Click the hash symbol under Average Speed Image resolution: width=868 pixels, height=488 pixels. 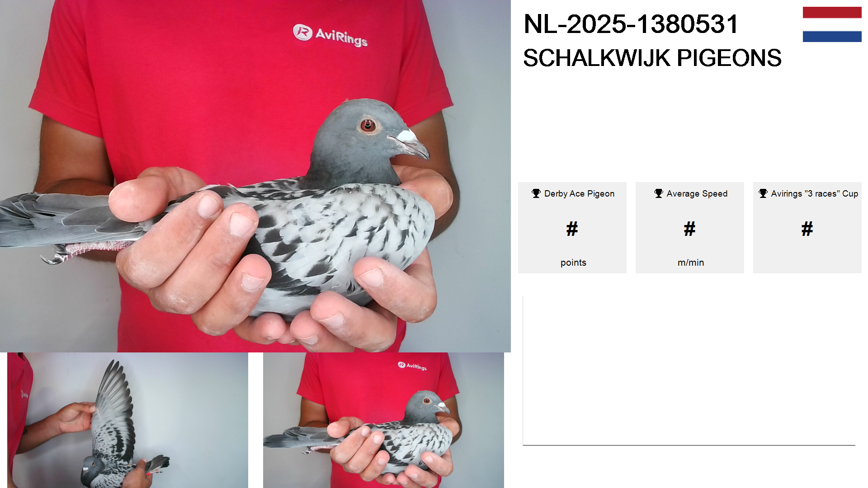point(689,229)
